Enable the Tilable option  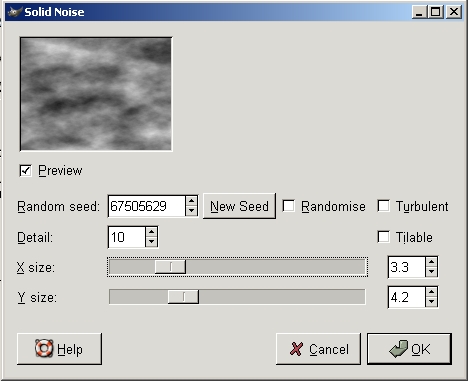(x=384, y=237)
